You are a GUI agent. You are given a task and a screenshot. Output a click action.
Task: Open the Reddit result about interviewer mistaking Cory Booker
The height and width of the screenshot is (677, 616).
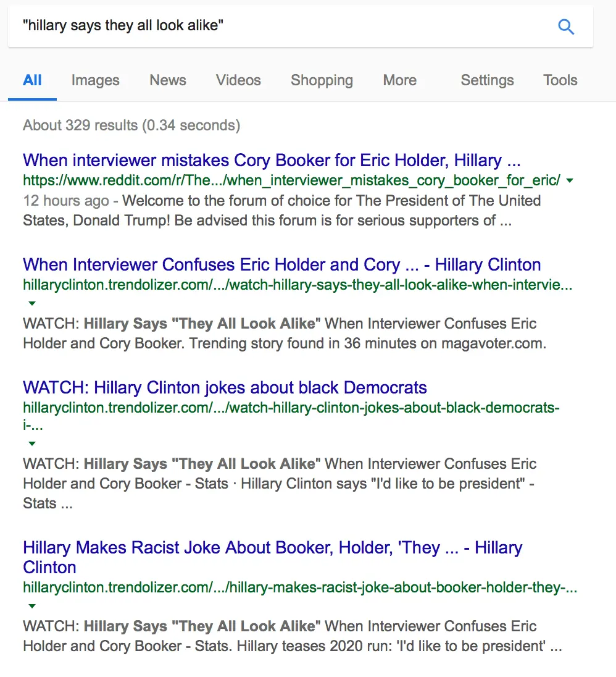[x=272, y=161]
